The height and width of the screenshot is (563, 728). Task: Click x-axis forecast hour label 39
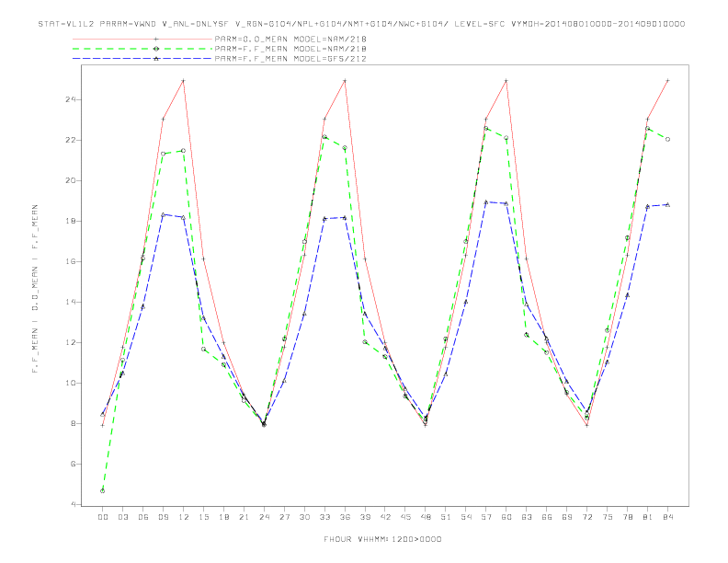tap(365, 517)
